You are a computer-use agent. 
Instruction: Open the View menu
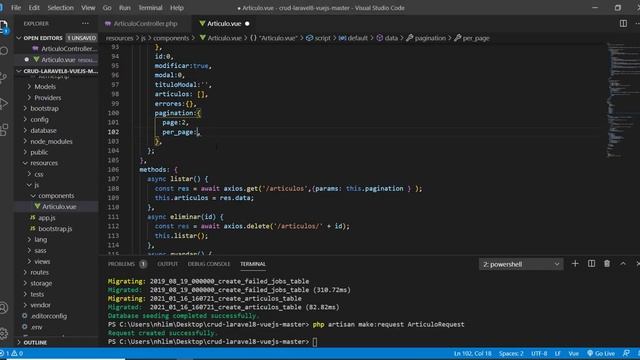[x=88, y=8]
